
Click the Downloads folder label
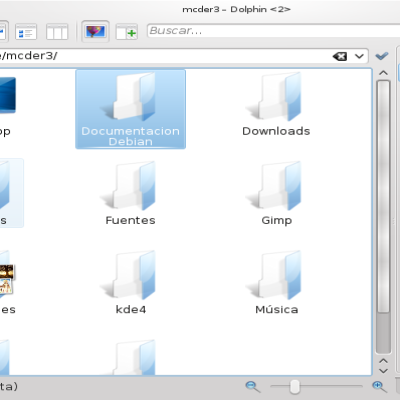[x=276, y=131]
